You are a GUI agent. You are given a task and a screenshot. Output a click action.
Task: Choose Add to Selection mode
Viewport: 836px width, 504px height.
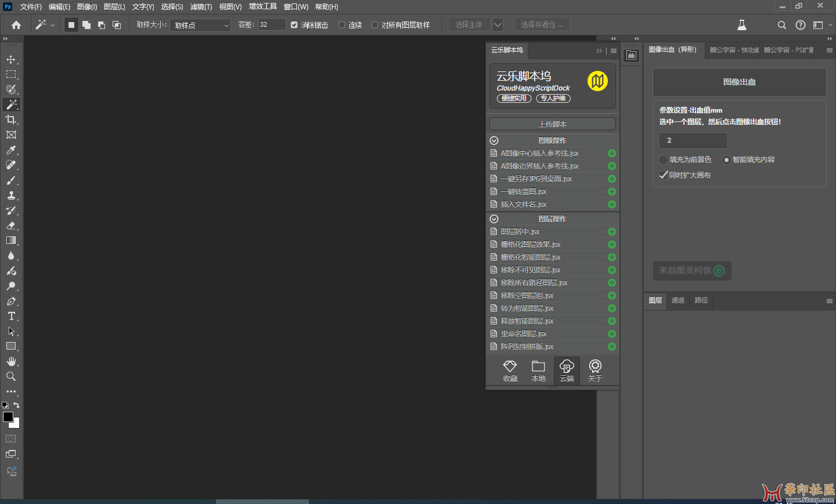tap(87, 25)
